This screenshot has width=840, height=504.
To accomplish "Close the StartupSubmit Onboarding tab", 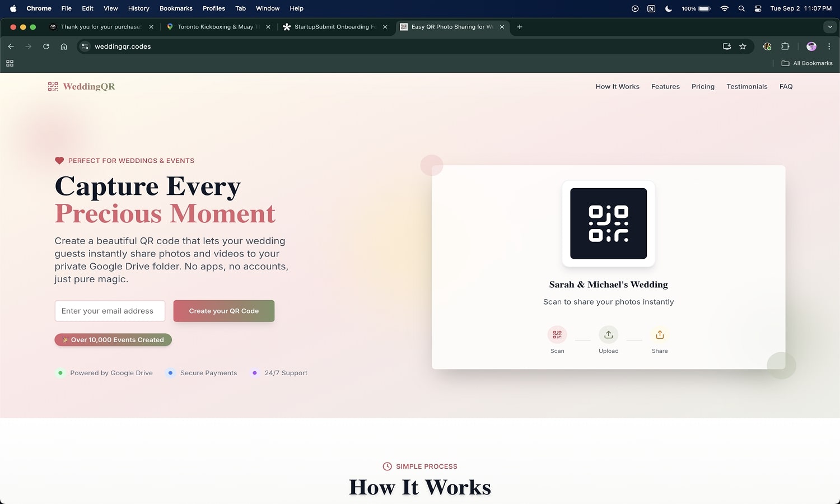I will (385, 27).
